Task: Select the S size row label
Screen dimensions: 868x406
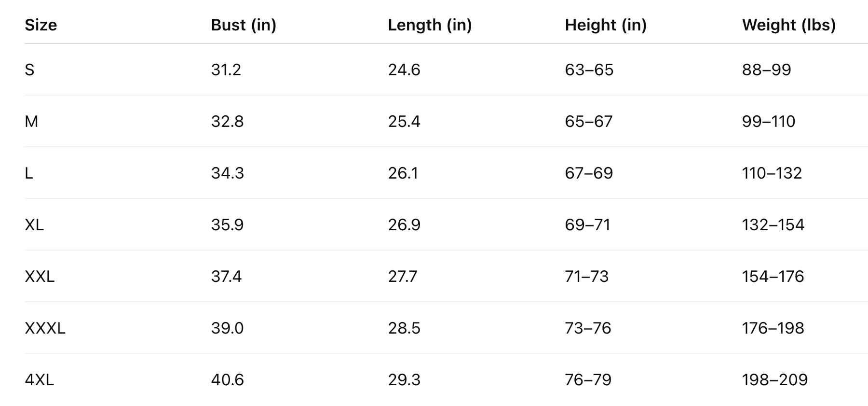Action: tap(30, 70)
